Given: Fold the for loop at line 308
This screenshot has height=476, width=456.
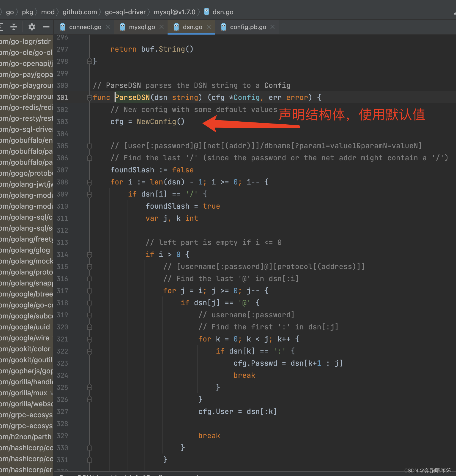Looking at the screenshot, I should pyautogui.click(x=90, y=182).
